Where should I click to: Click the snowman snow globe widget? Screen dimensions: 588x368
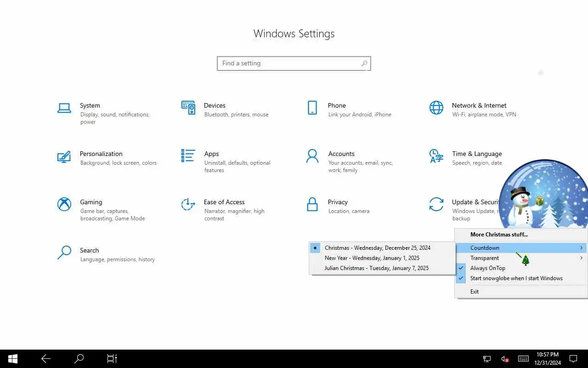tap(543, 194)
